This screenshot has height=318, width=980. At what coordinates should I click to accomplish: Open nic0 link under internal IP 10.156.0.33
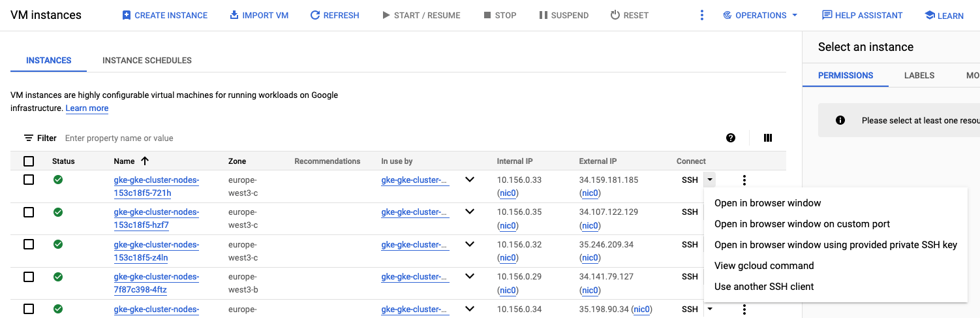coord(508,193)
